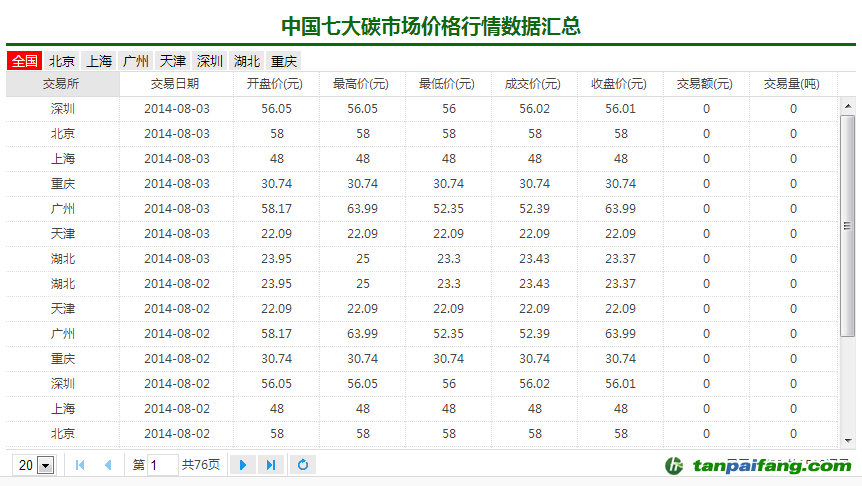Select 天津 in the 2014-08-02 row
The width and height of the screenshot is (862, 486).
coord(63,309)
